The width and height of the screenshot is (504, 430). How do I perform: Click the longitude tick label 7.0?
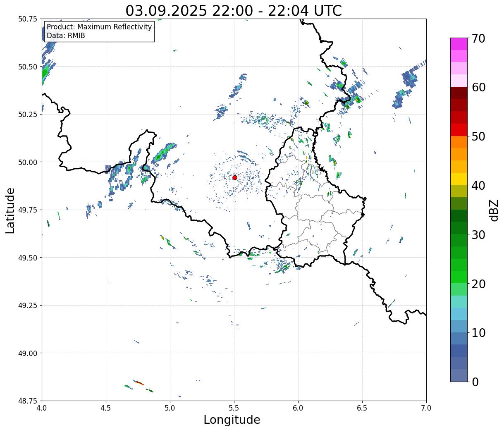(x=426, y=408)
